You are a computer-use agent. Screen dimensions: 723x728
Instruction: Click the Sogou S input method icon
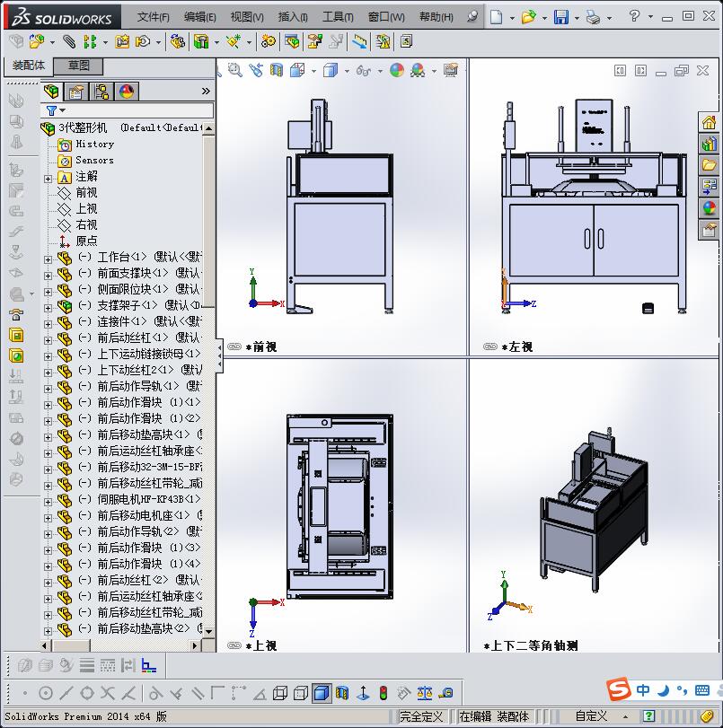619,689
